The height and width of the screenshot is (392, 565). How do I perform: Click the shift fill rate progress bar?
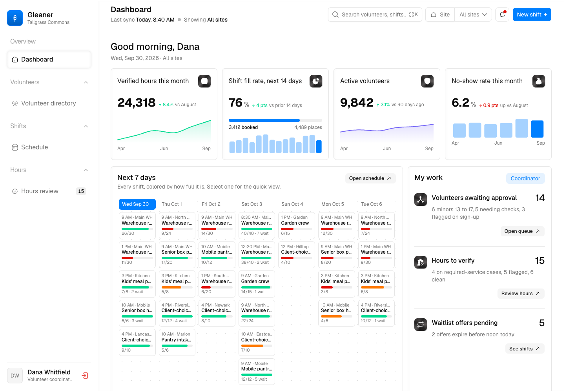[x=275, y=120]
